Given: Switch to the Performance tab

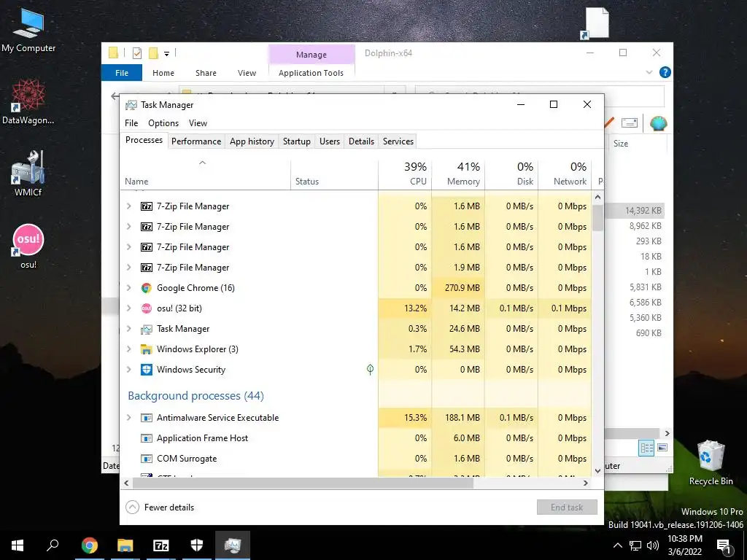Looking at the screenshot, I should [196, 141].
